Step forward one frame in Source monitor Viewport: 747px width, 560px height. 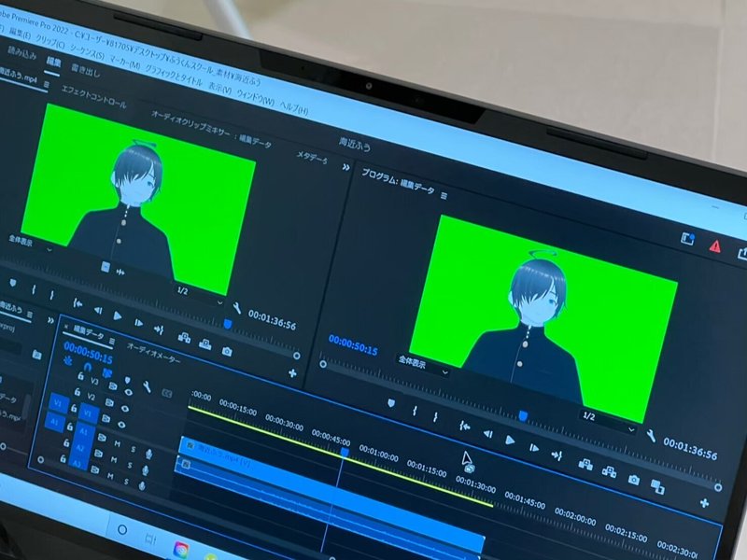138,323
